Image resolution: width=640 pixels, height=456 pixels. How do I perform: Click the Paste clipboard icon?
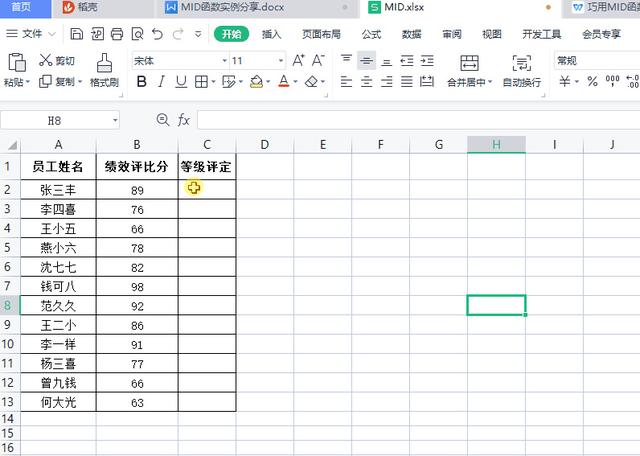point(17,62)
